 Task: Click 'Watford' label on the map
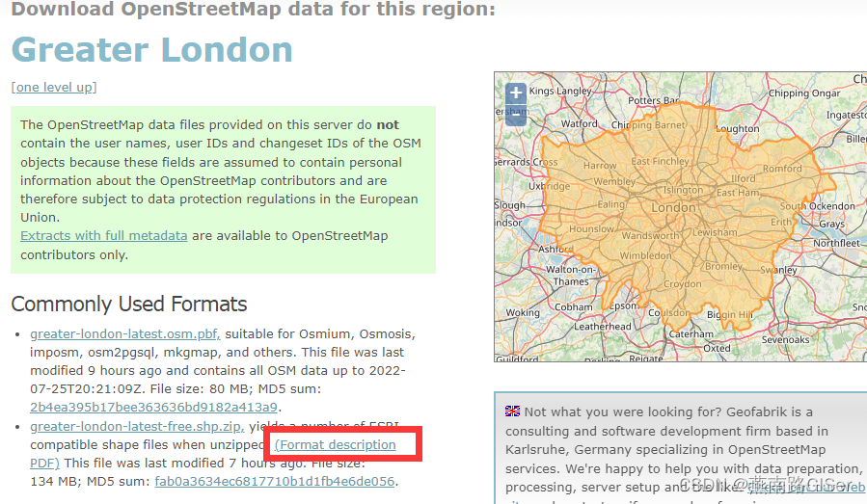tap(580, 123)
